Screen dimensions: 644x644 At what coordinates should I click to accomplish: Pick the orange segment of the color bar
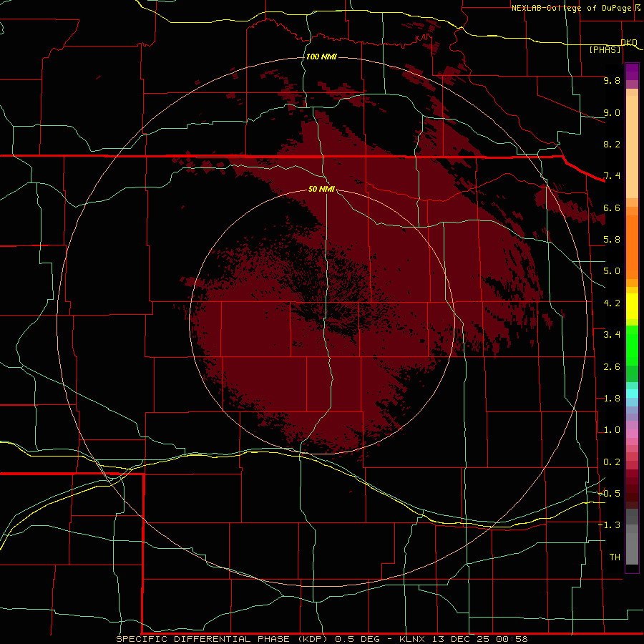632,246
